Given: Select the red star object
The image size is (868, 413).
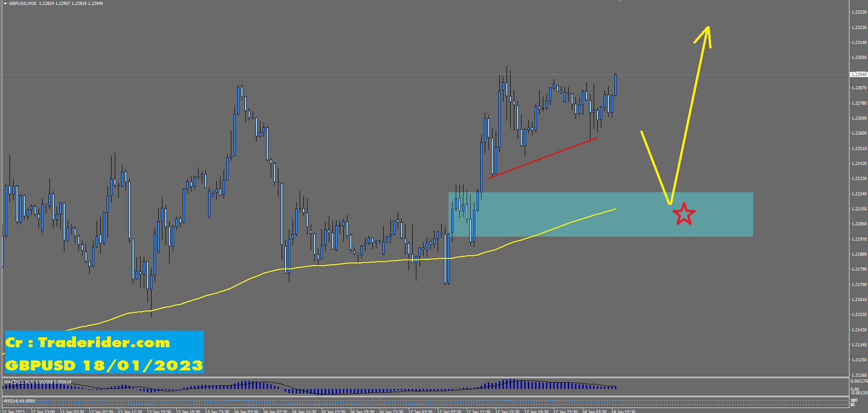Looking at the screenshot, I should click(684, 214).
